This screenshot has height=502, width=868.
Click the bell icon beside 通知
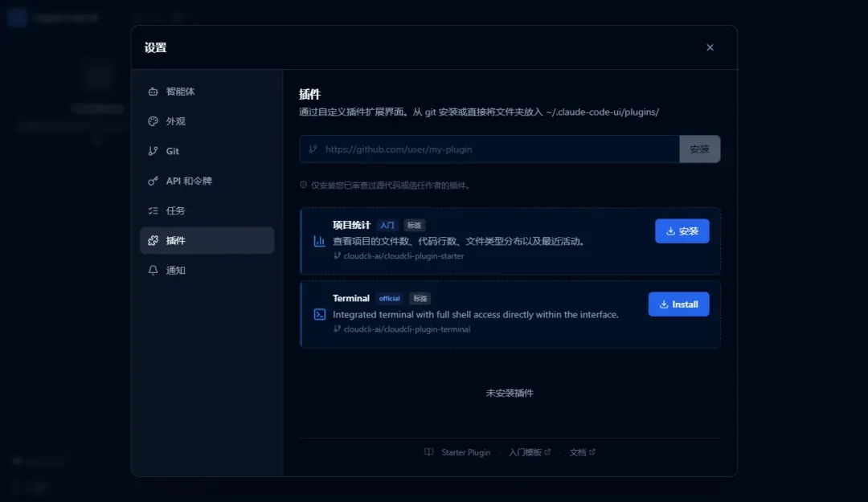[x=153, y=270]
